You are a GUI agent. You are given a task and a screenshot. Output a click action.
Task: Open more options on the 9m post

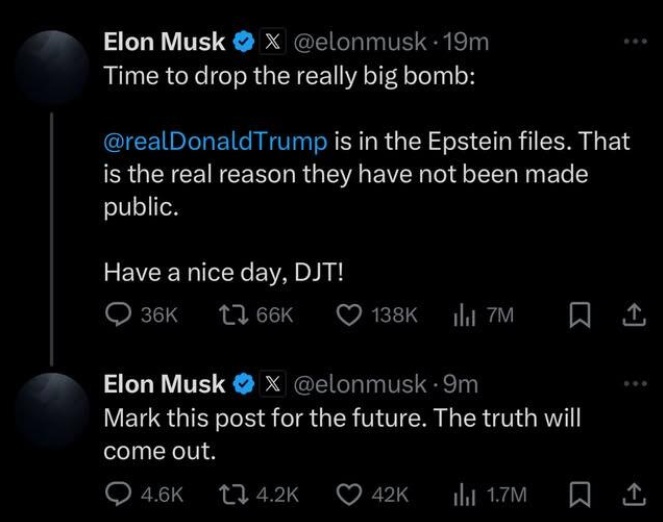(636, 384)
